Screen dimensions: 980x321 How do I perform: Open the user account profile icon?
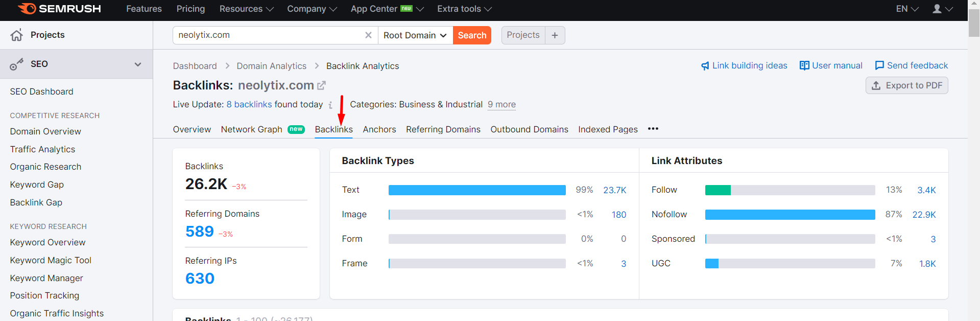tap(937, 9)
